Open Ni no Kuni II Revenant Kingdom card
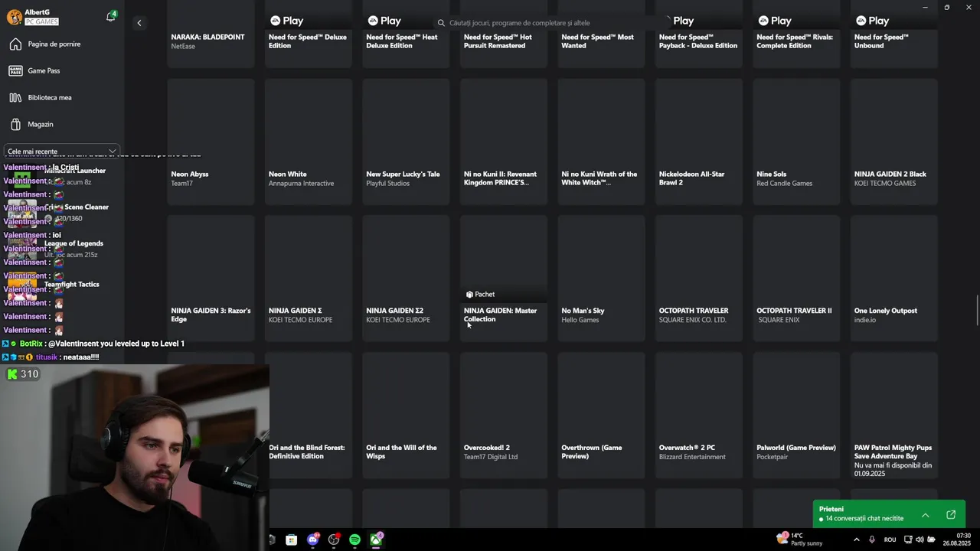980x551 pixels. (504, 142)
